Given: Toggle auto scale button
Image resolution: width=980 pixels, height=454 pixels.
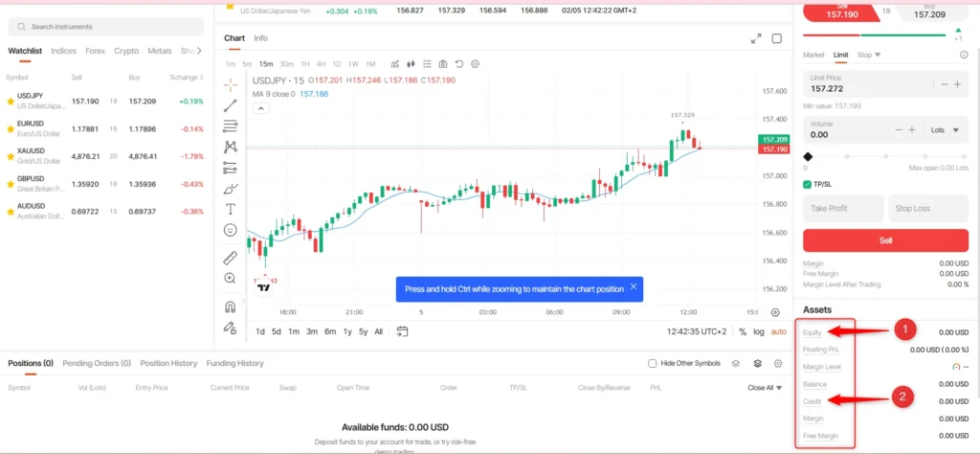Looking at the screenshot, I should 779,331.
